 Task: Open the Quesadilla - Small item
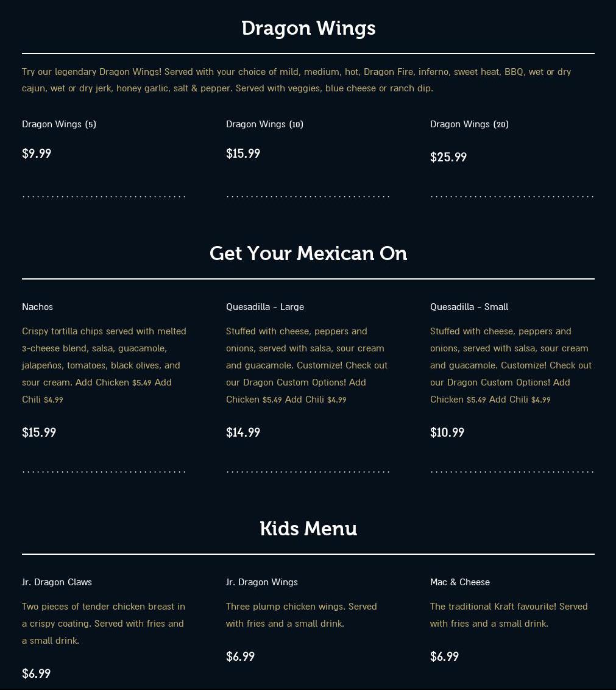click(x=469, y=307)
